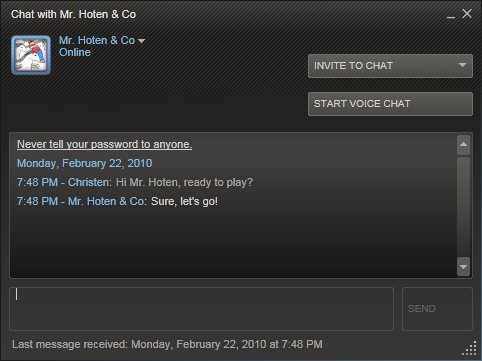Click the arrow on Invite to Chat button
Screen dimensions: 482x361
462,65
